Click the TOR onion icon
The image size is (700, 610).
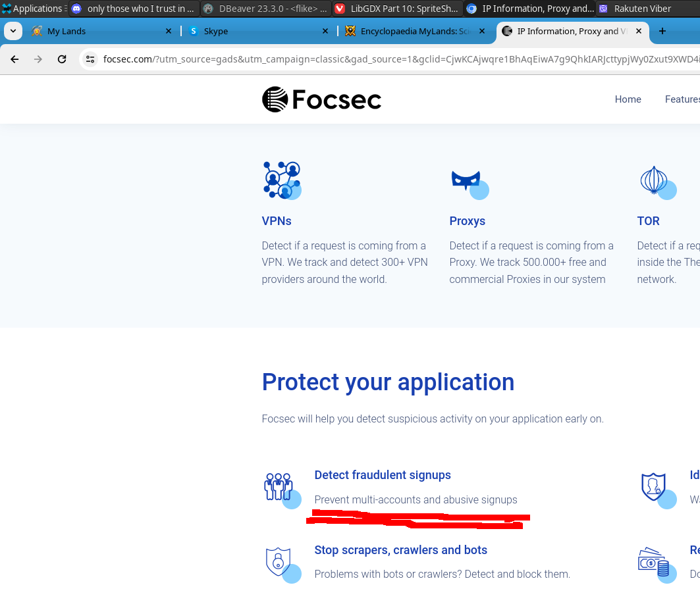click(x=655, y=180)
